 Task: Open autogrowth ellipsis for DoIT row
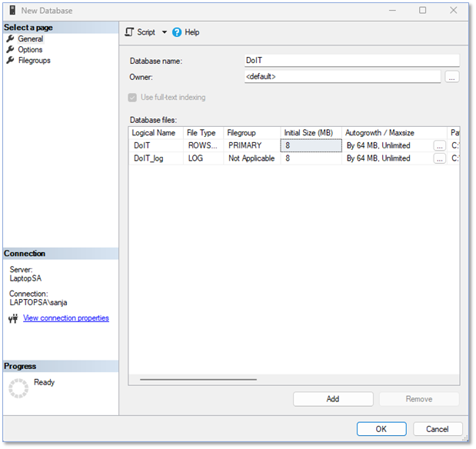[439, 145]
